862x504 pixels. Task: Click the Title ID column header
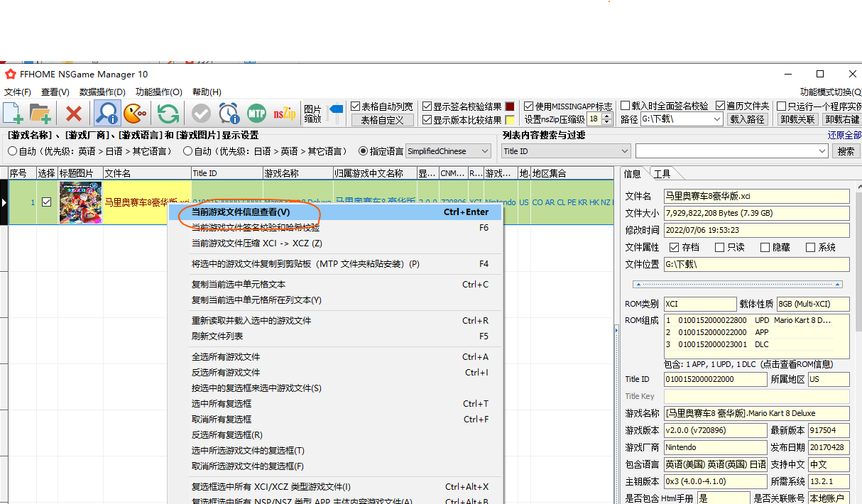(227, 173)
